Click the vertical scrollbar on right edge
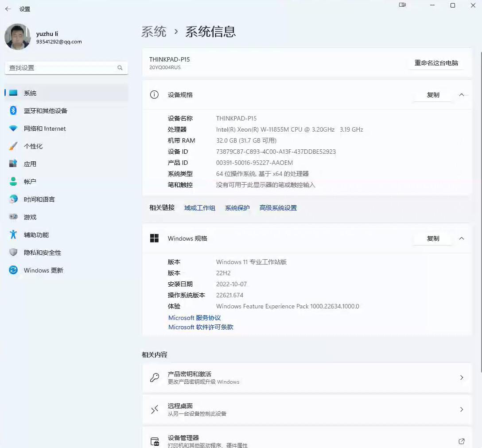 tap(481, 212)
